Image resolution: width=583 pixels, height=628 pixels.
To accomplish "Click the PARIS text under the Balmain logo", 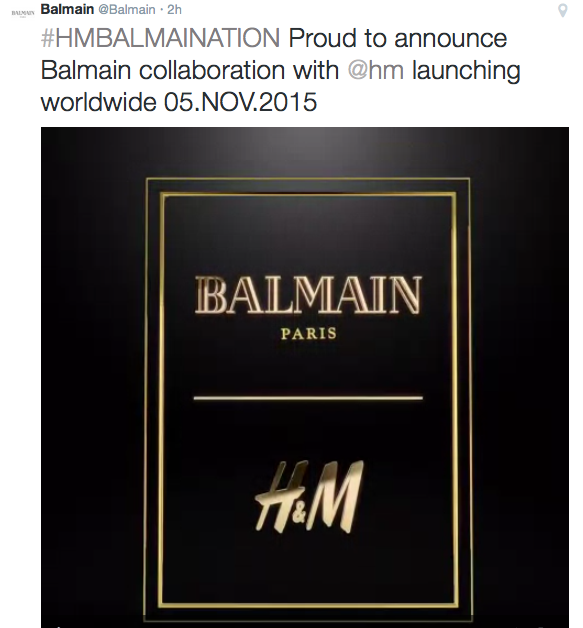I will 309,334.
